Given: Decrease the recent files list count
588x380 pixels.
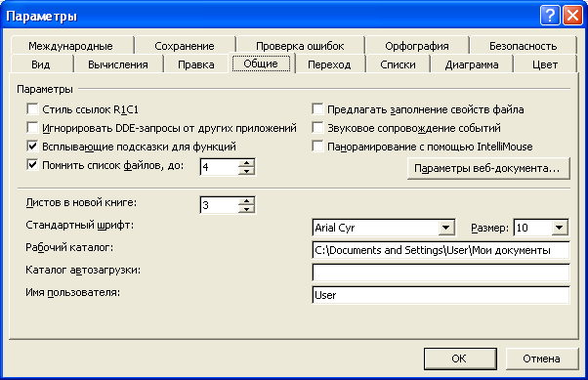Looking at the screenshot, I should (x=246, y=171).
